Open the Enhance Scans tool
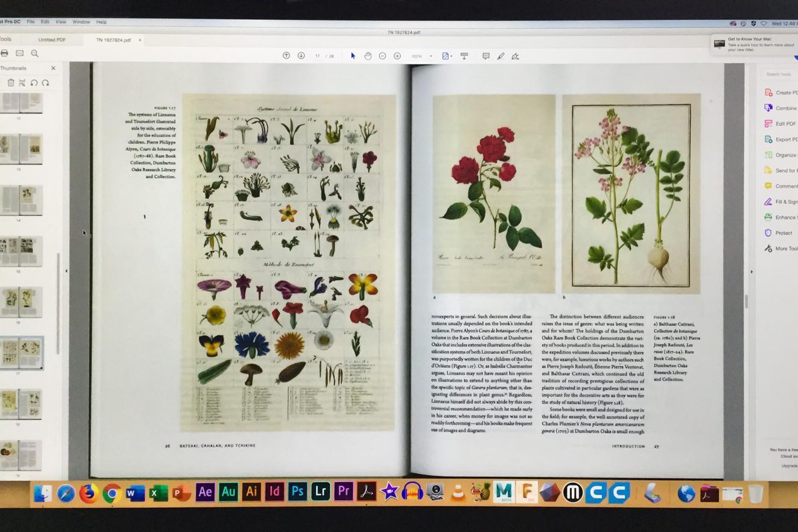Screen dimensions: 798x532 click(781, 217)
